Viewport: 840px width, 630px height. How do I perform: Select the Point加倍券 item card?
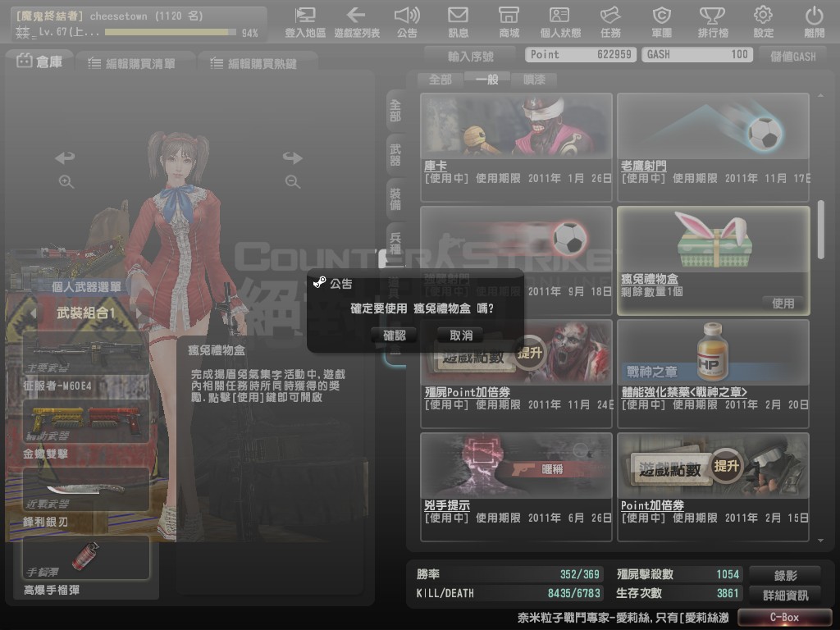pos(713,487)
